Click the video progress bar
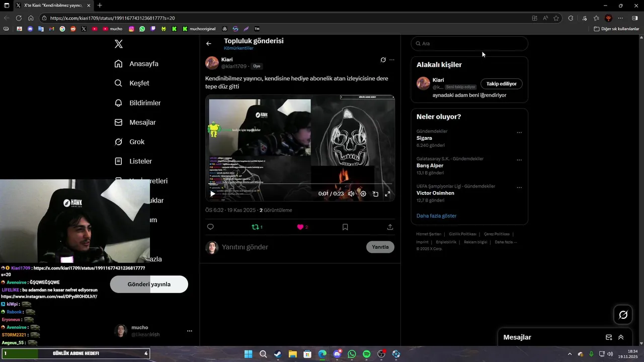The height and width of the screenshot is (362, 644). click(300, 184)
